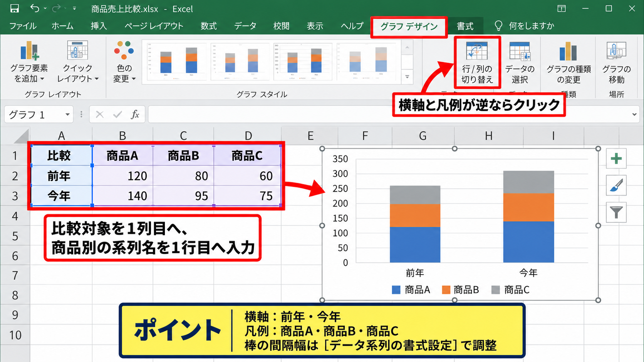Image resolution: width=644 pixels, height=362 pixels.
Task: Open the ファイル menu tab
Action: [23, 26]
